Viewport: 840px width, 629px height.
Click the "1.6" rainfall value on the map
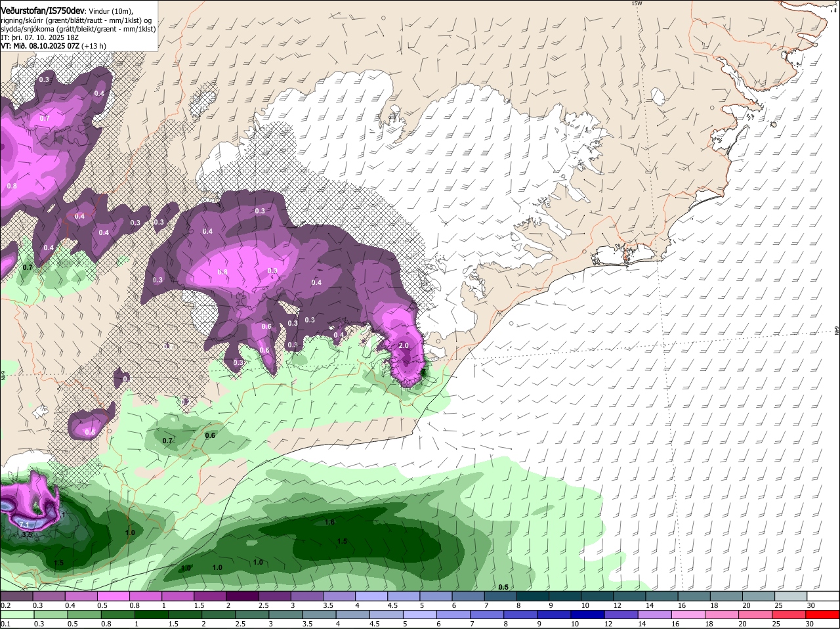tap(330, 522)
